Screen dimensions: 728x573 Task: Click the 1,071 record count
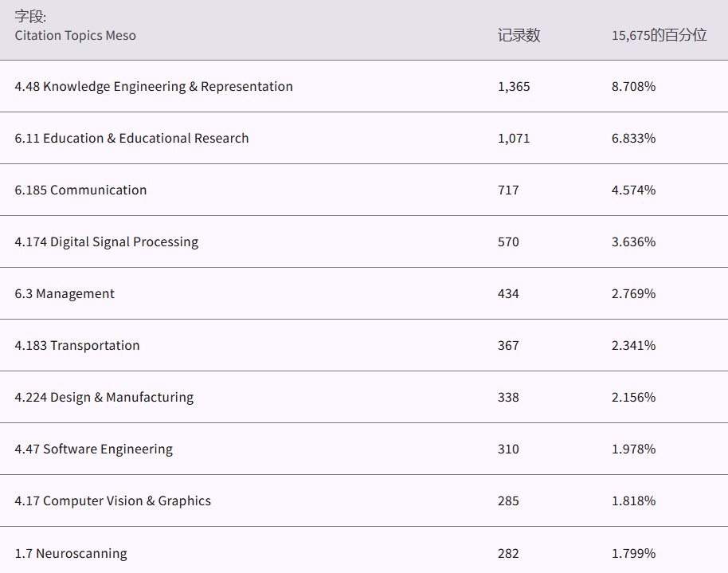pos(513,138)
